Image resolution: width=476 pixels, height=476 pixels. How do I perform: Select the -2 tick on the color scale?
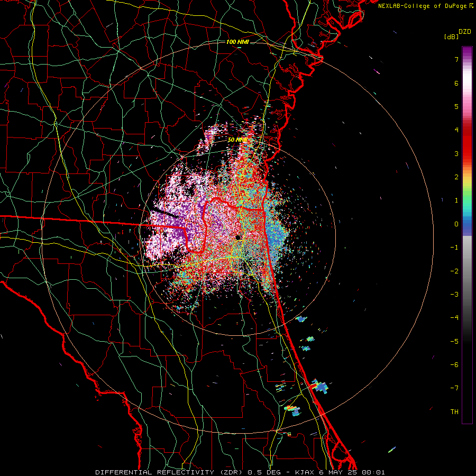point(454,271)
